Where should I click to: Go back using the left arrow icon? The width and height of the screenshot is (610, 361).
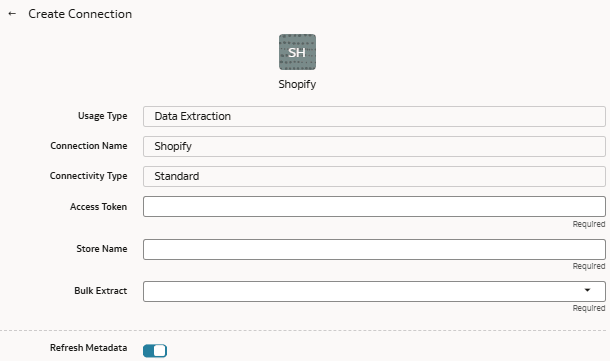(12, 14)
